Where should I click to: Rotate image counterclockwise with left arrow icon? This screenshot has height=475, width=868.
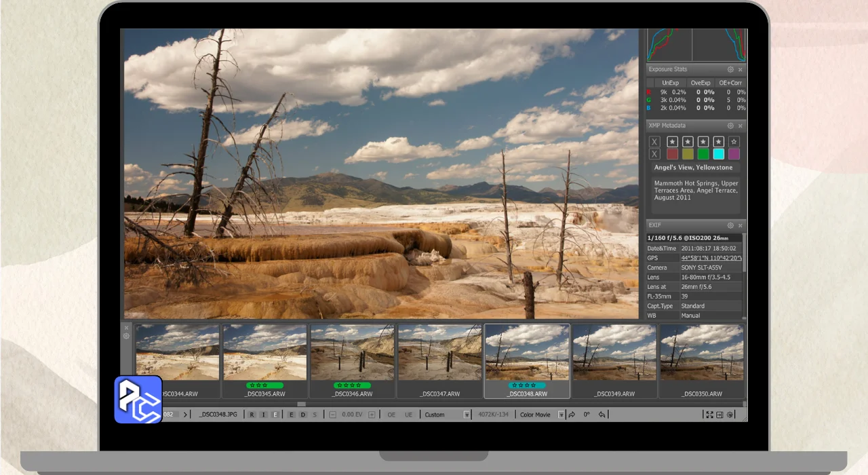click(x=601, y=415)
